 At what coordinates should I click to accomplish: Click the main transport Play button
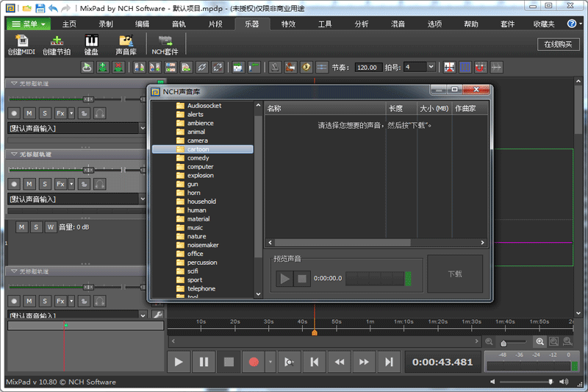click(x=179, y=362)
